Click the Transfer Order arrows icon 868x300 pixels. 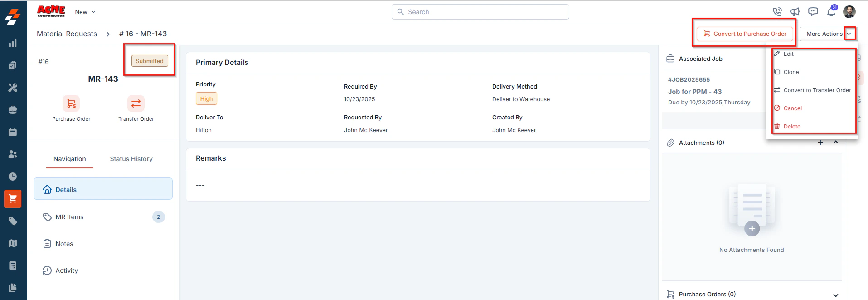click(136, 104)
